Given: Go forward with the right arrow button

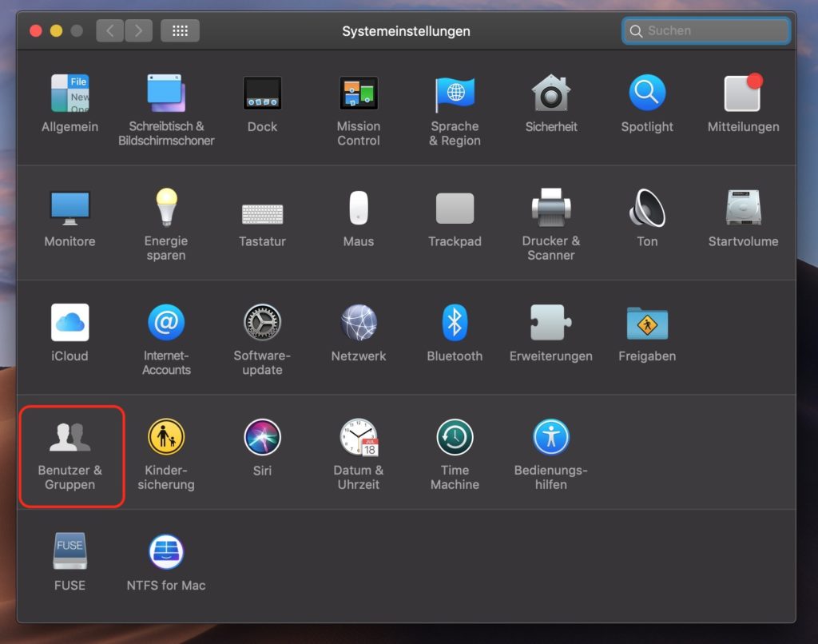Looking at the screenshot, I should pos(139,31).
